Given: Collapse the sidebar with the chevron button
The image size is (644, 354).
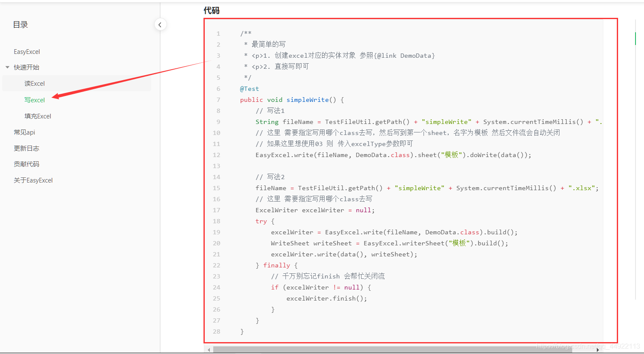Looking at the screenshot, I should tap(160, 25).
